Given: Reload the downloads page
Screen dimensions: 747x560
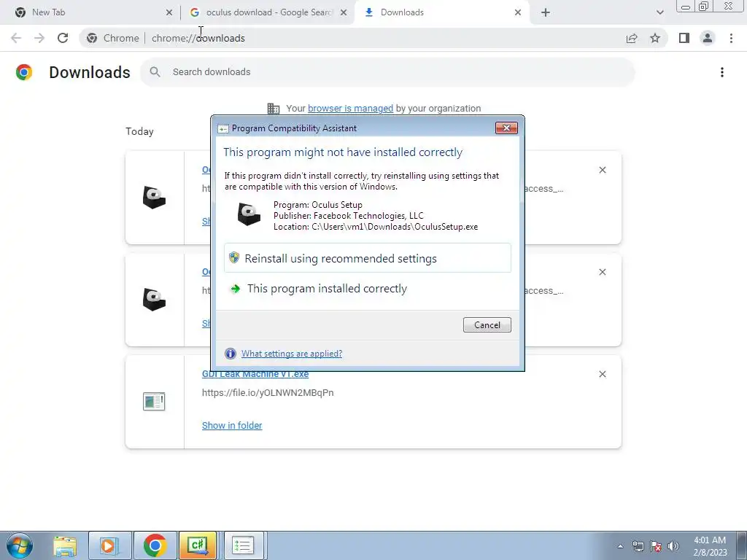Looking at the screenshot, I should (63, 38).
